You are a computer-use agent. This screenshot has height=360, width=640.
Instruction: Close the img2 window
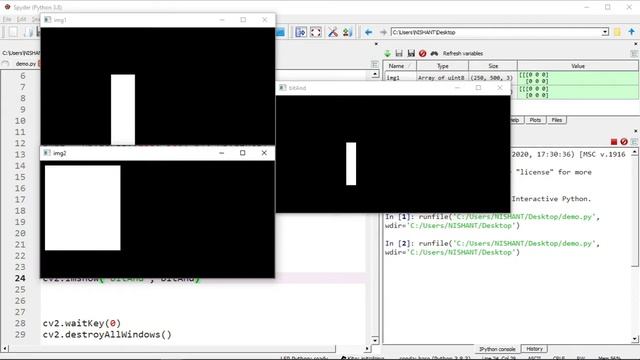tap(264, 153)
